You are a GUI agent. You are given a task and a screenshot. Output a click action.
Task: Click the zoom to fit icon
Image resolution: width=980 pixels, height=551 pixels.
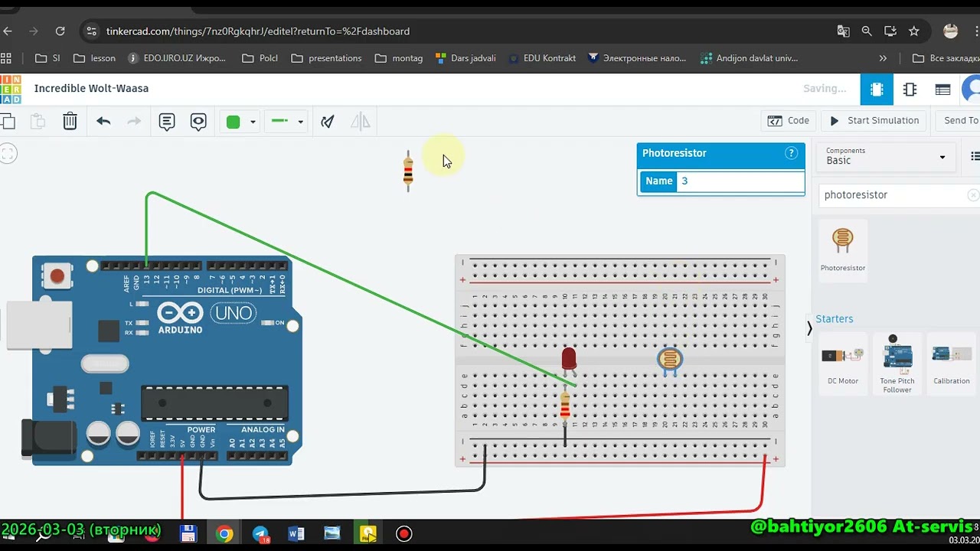(8, 154)
